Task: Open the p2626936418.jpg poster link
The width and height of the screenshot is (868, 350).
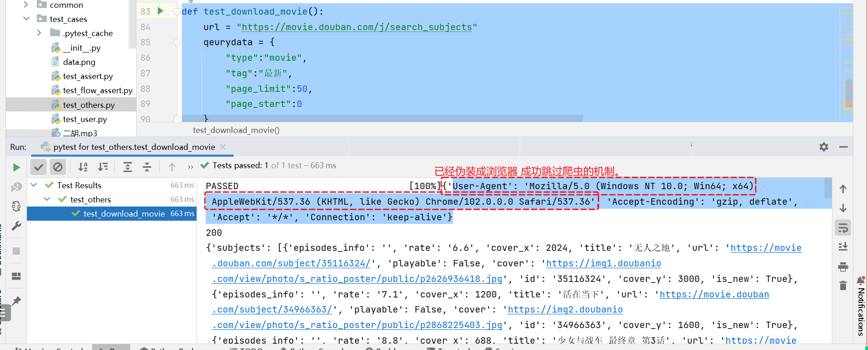Action: click(x=357, y=279)
